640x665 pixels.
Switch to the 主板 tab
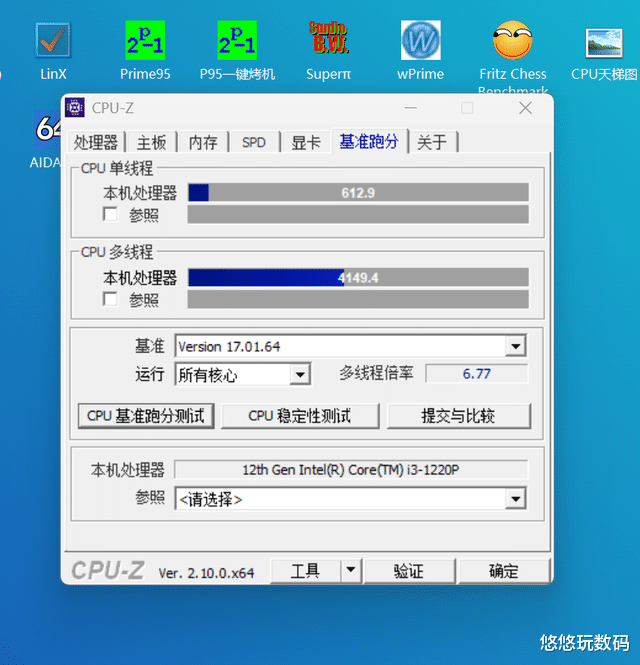[x=151, y=142]
